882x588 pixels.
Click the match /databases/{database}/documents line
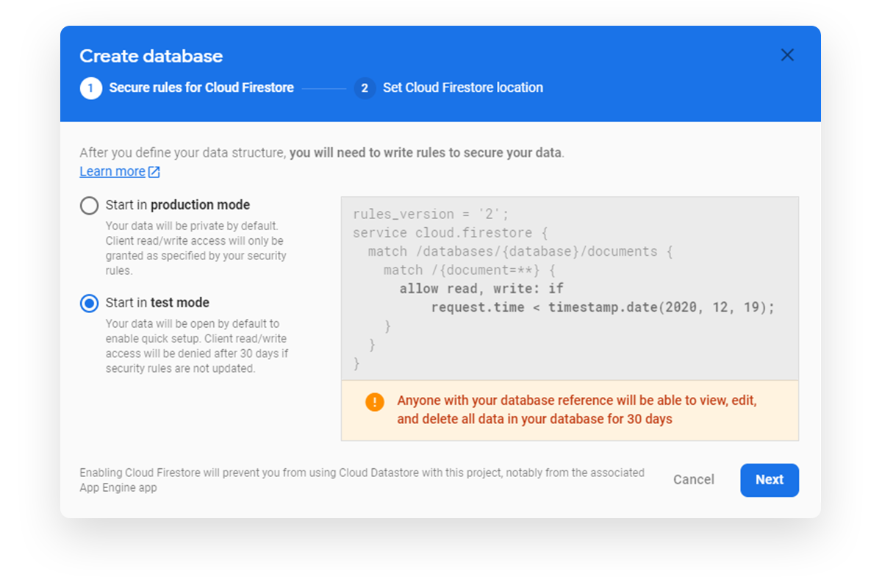520,251
